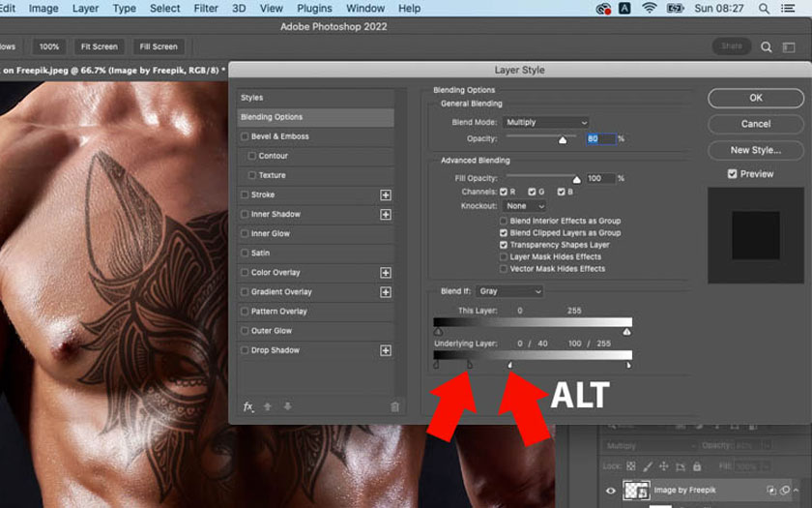Hide Image by Freepik layer eye icon
The image size is (812, 508).
click(611, 491)
